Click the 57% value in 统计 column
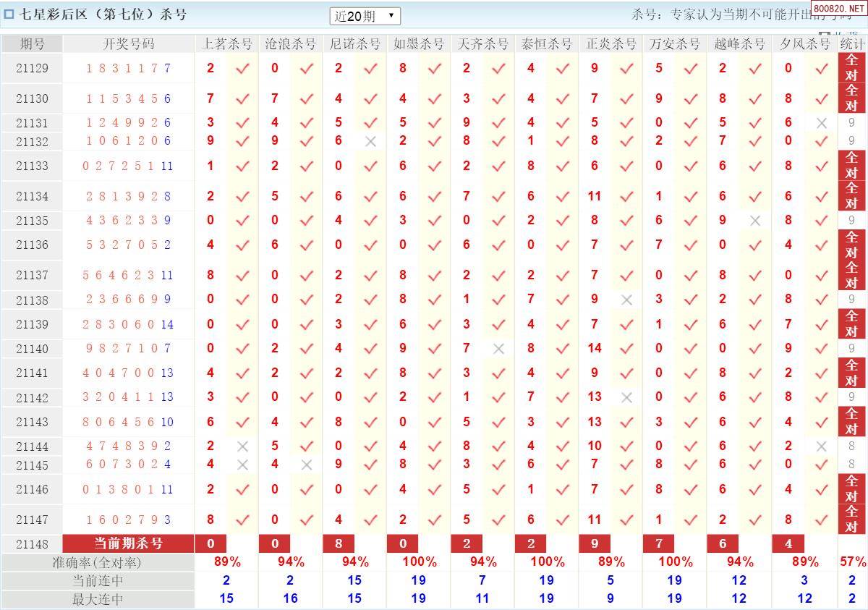868x610 pixels. tap(852, 562)
